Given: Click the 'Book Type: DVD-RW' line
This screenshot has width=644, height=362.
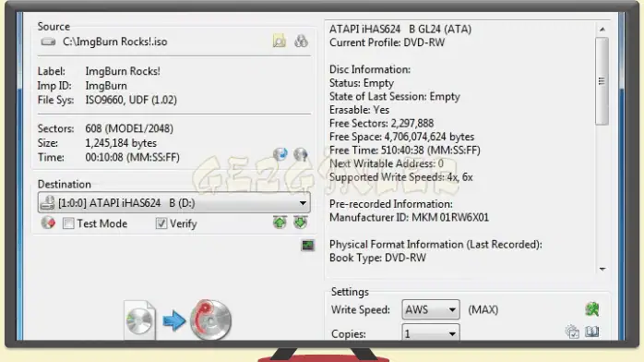Looking at the screenshot, I should pos(377,258).
